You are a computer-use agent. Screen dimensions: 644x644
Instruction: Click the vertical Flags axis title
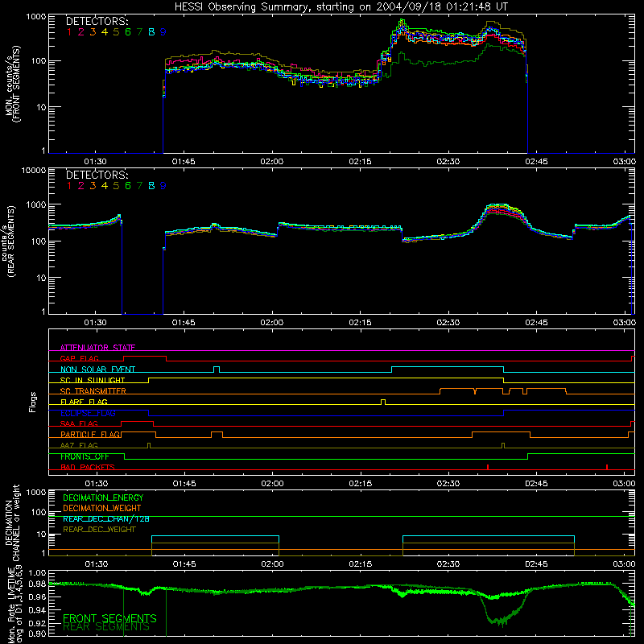[33, 402]
